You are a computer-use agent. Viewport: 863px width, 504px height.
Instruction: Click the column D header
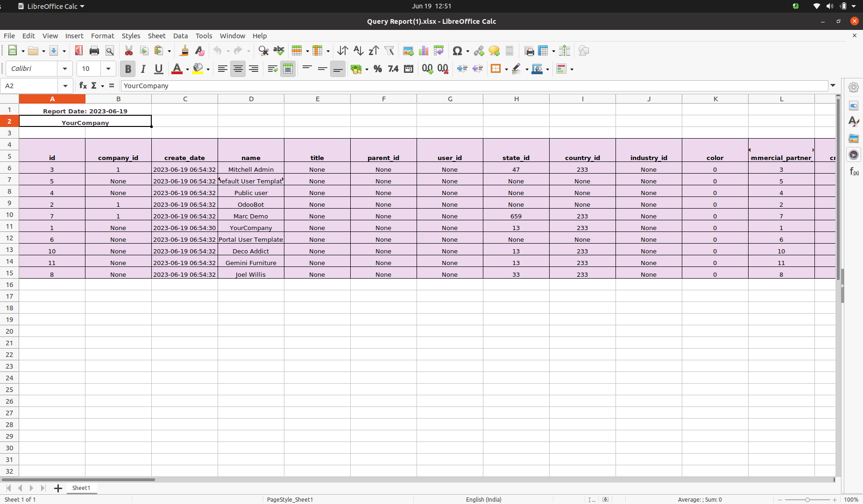click(251, 99)
